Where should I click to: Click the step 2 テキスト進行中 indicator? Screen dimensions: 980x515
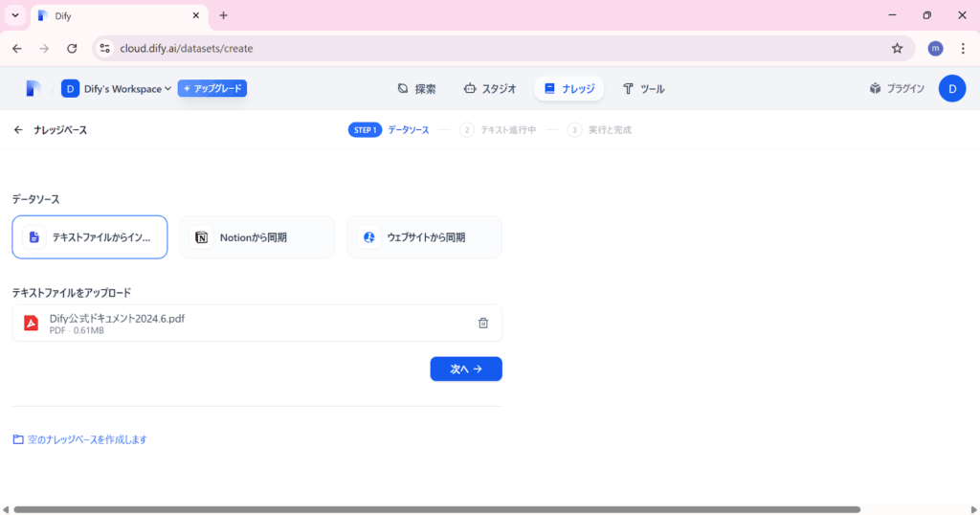click(498, 130)
